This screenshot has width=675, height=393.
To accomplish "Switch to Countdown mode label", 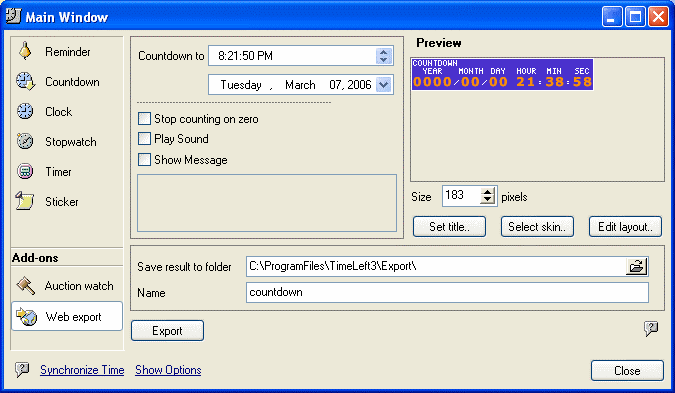I will pyautogui.click(x=72, y=82).
